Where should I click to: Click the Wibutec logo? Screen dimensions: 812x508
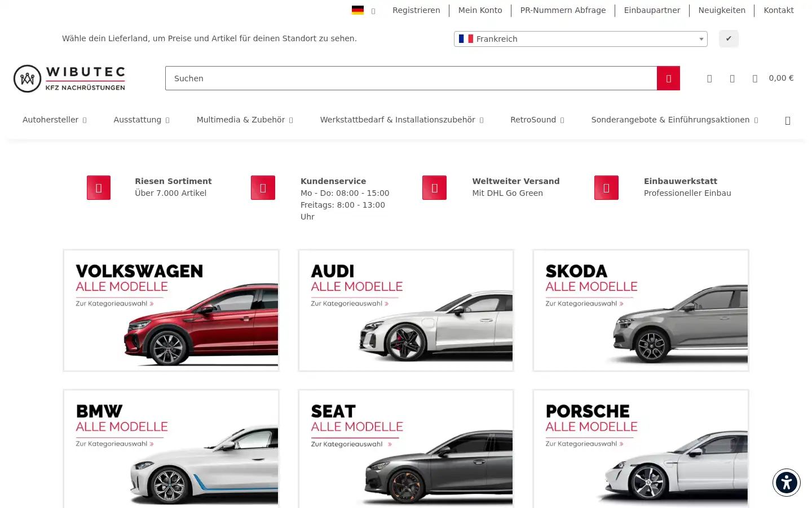click(x=69, y=78)
